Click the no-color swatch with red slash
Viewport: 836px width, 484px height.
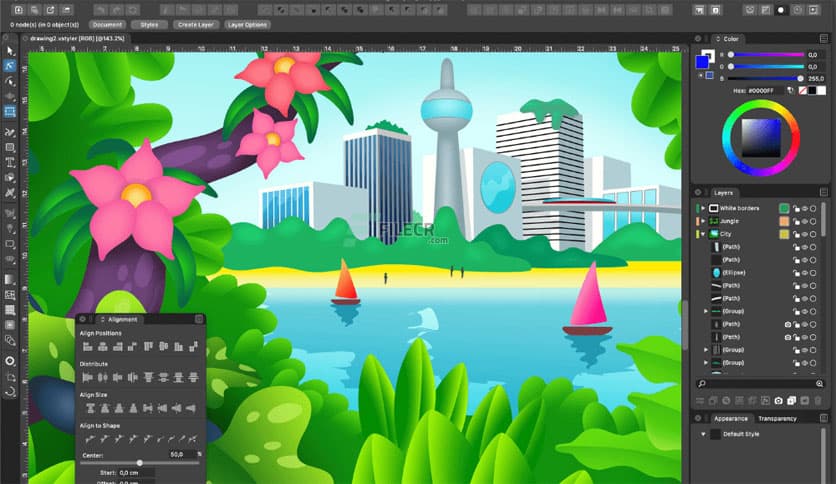[x=802, y=91]
